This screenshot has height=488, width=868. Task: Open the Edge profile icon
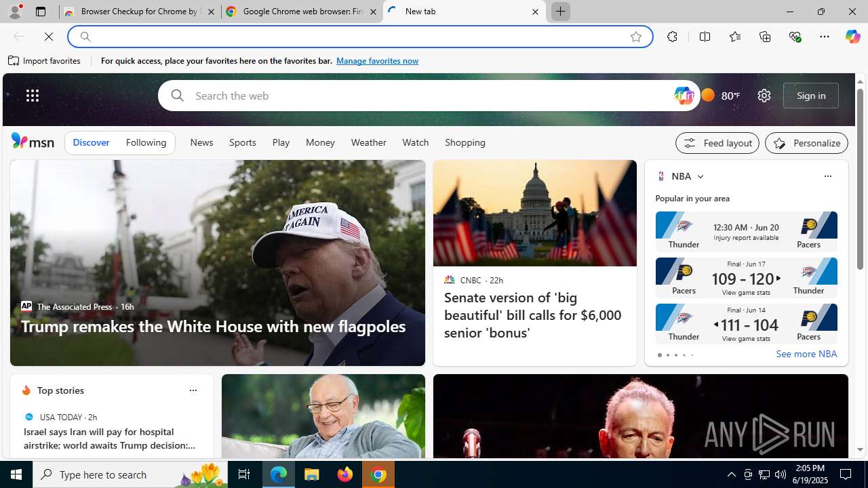click(14, 12)
